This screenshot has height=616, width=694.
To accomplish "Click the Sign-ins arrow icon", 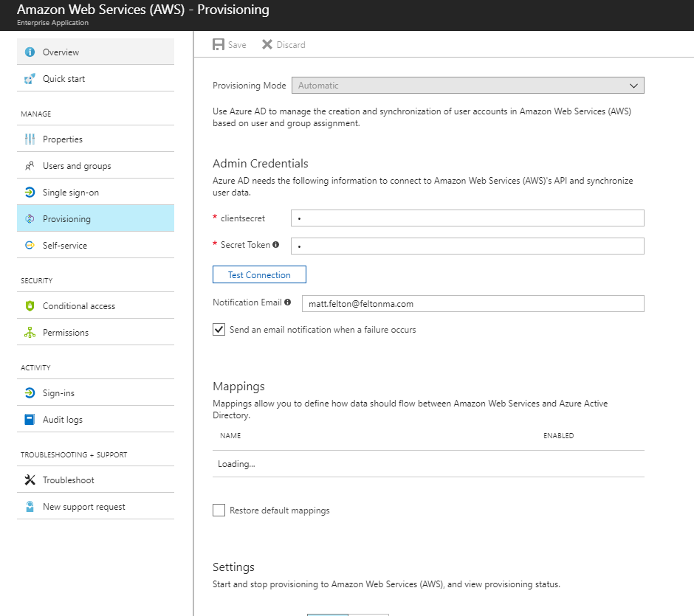I will [30, 393].
